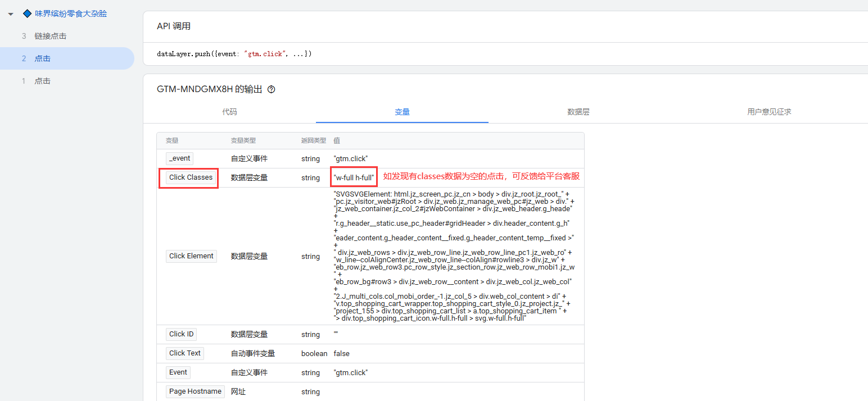Click the dataLayer.push API call code line
The height and width of the screenshot is (401, 868).
click(x=234, y=54)
